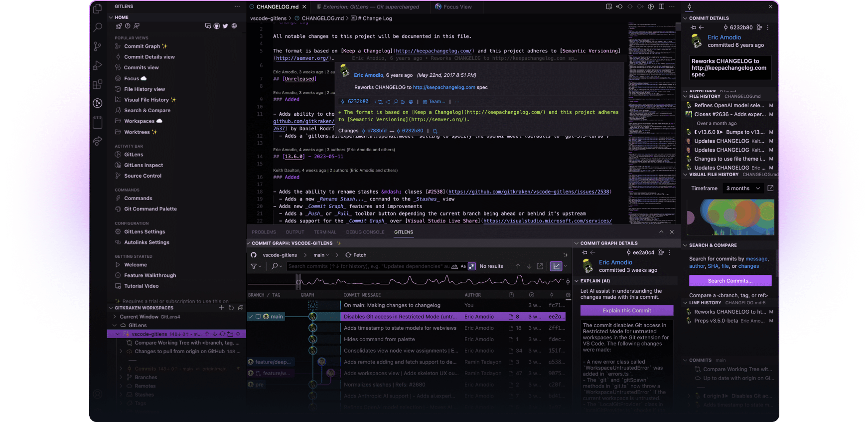Click Fetch in commit graph toolbar

356,255
